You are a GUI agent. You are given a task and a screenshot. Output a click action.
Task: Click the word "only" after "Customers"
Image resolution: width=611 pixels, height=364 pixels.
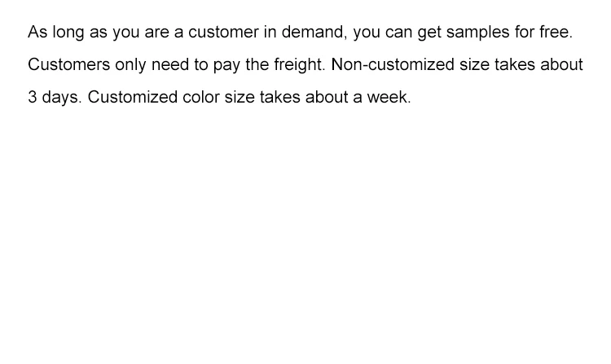[128, 66]
